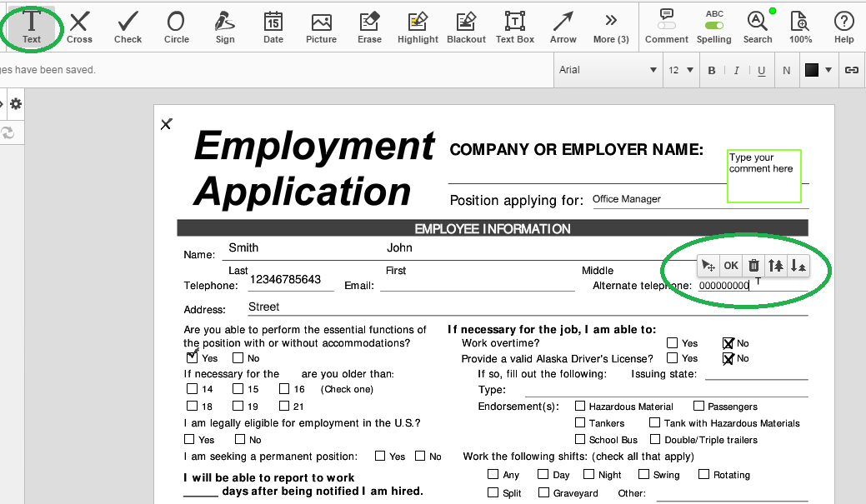The width and height of the screenshot is (866, 504).
Task: Toggle the Comment switch
Action: click(x=667, y=25)
